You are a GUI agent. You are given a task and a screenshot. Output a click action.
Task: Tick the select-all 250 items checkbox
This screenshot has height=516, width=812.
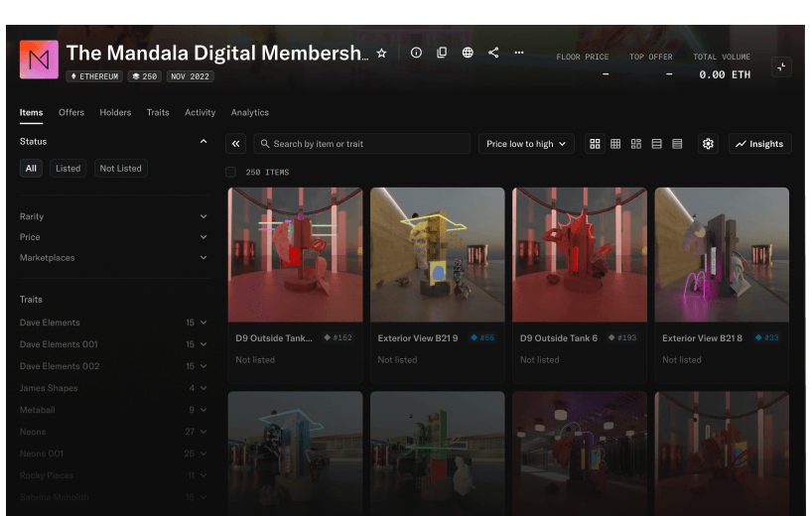tap(231, 172)
